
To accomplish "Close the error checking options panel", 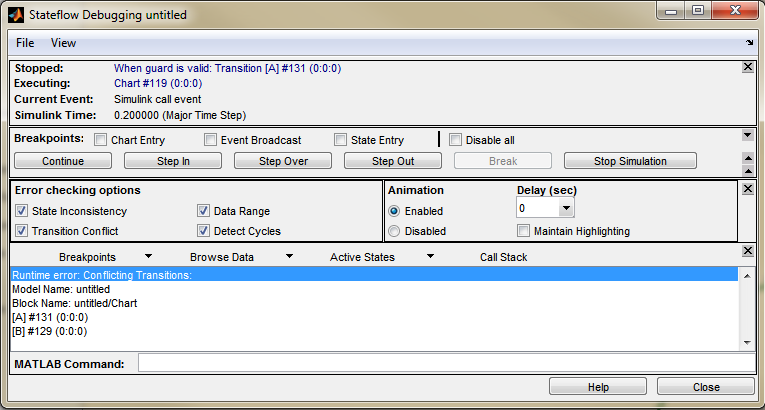I will [x=747, y=187].
